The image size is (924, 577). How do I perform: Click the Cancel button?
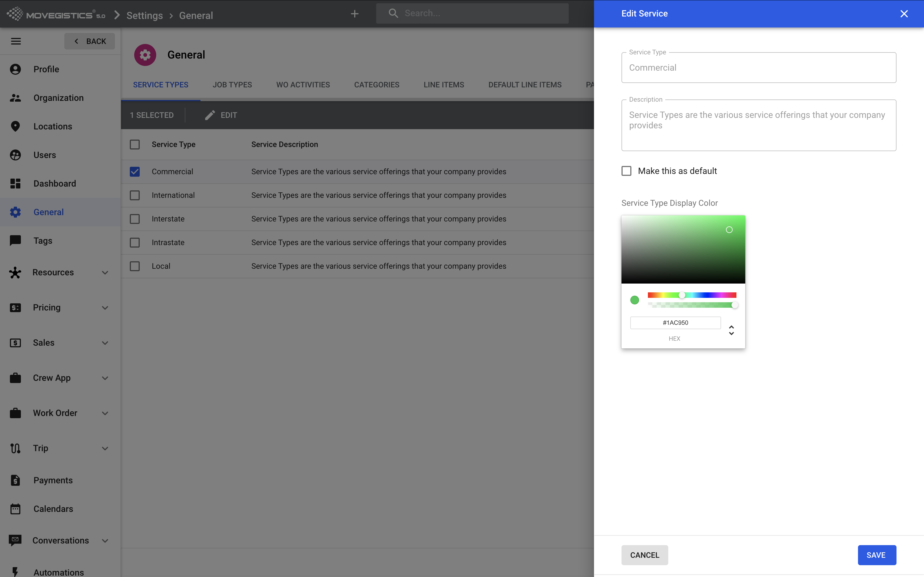tap(645, 555)
